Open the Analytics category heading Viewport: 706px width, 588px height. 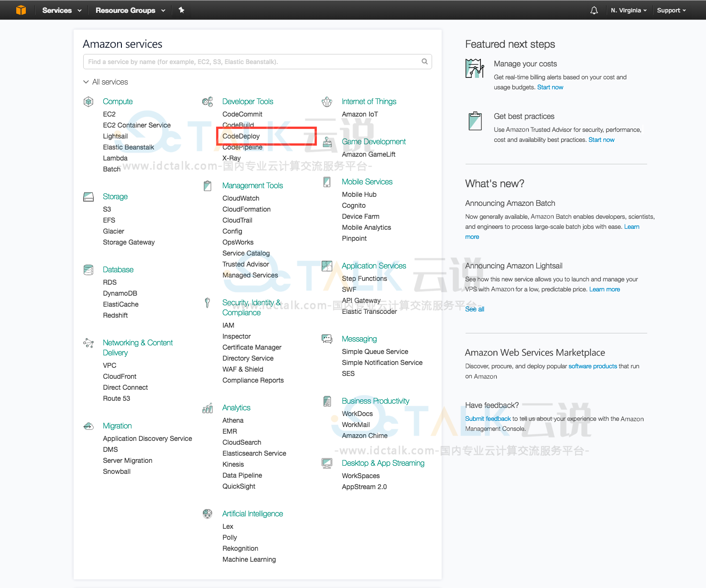236,407
